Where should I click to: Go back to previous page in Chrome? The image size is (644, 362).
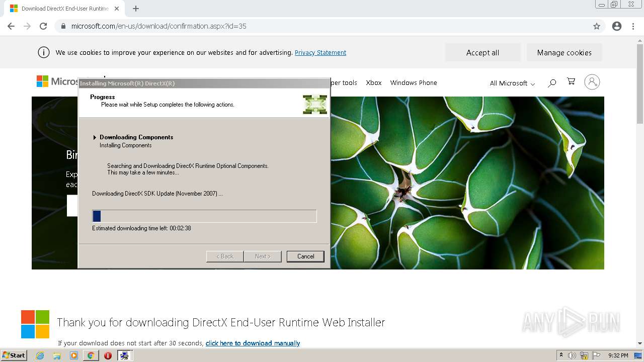pyautogui.click(x=11, y=26)
